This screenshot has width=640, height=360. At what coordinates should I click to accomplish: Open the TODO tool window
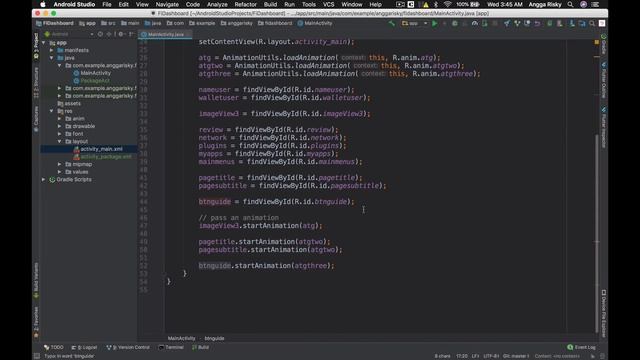coord(54,347)
